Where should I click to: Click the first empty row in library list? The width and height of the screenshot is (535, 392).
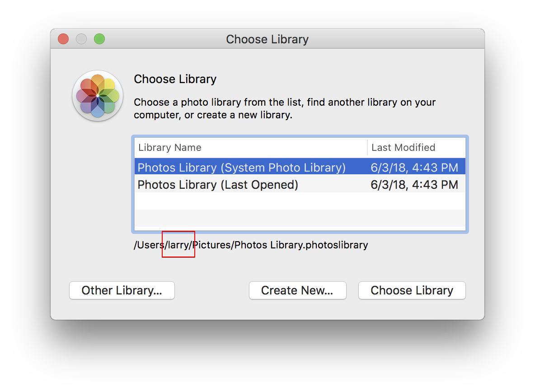[300, 201]
